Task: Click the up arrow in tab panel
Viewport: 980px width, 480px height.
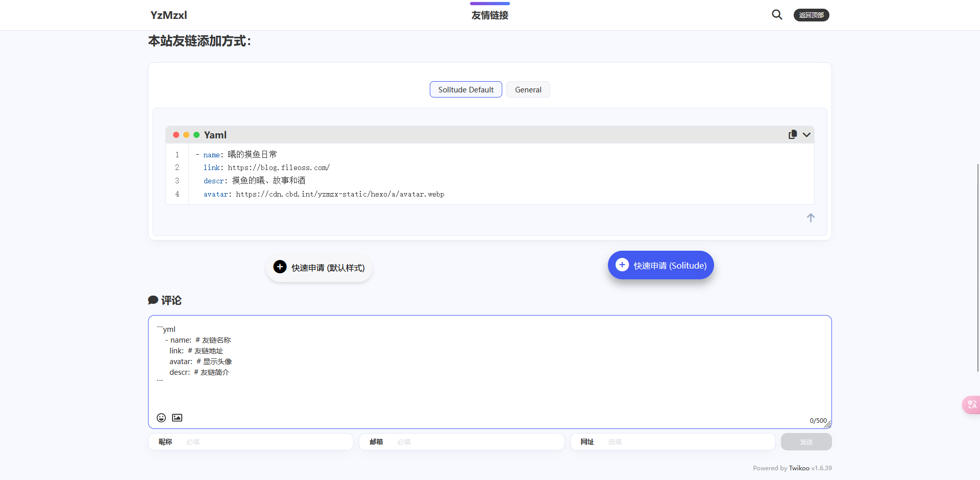Action: point(811,218)
